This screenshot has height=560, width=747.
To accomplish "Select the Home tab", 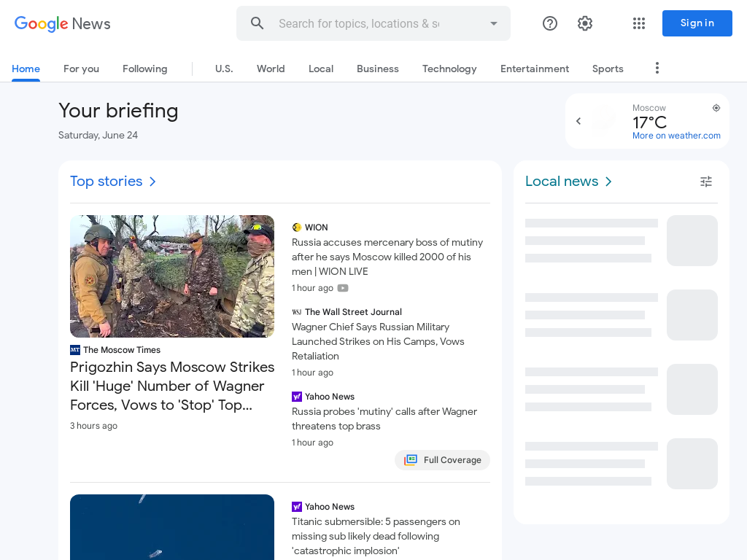I will coord(26,69).
